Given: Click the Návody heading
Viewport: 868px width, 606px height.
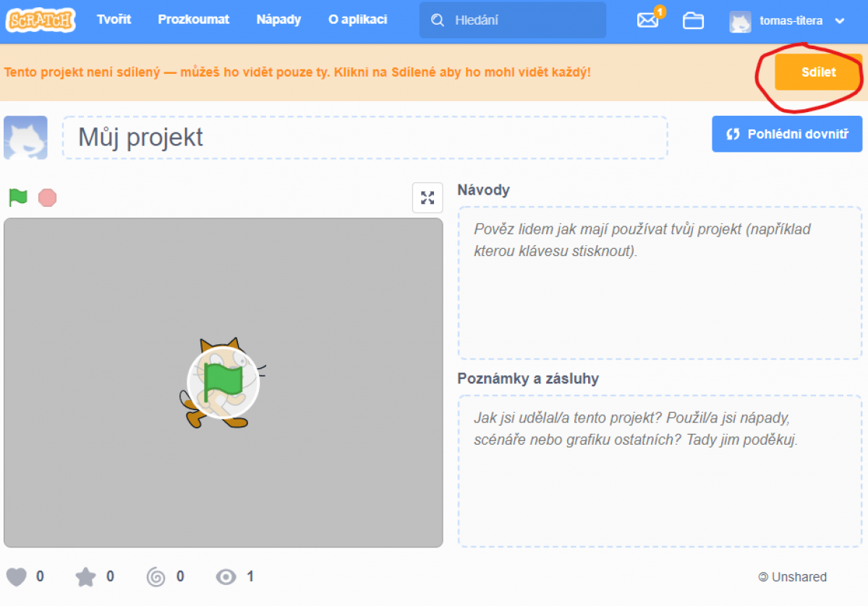Looking at the screenshot, I should coord(483,189).
